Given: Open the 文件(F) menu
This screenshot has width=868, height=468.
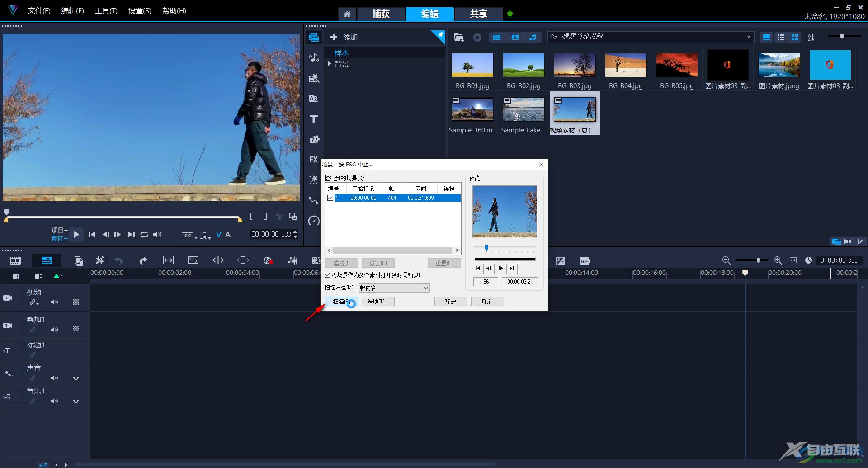Looking at the screenshot, I should pos(39,11).
